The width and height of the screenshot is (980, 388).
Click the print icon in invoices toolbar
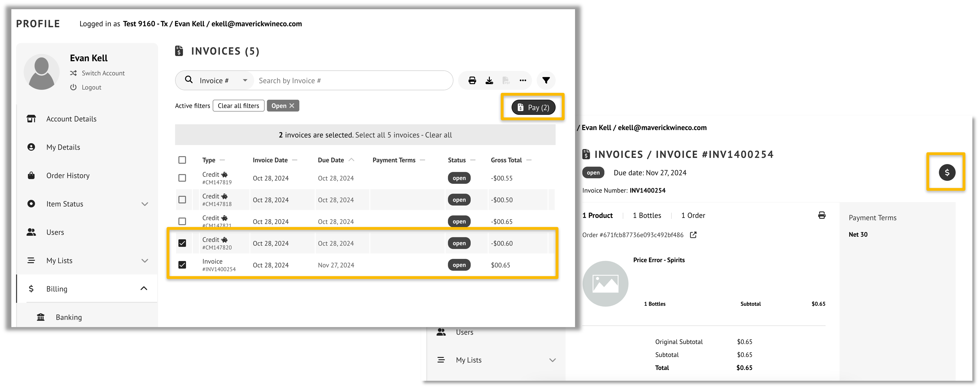point(472,81)
